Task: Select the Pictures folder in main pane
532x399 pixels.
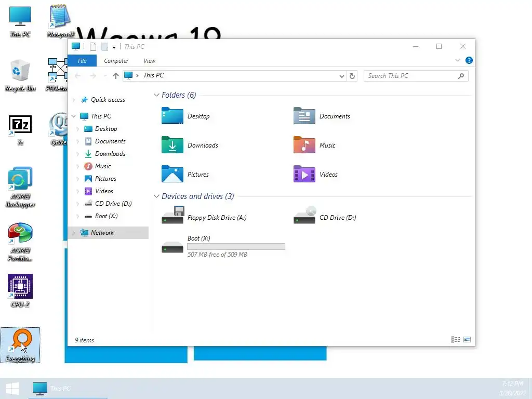Action: (185, 175)
